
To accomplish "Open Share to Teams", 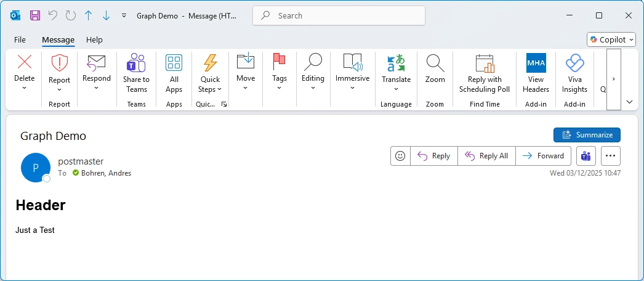I will (136, 73).
